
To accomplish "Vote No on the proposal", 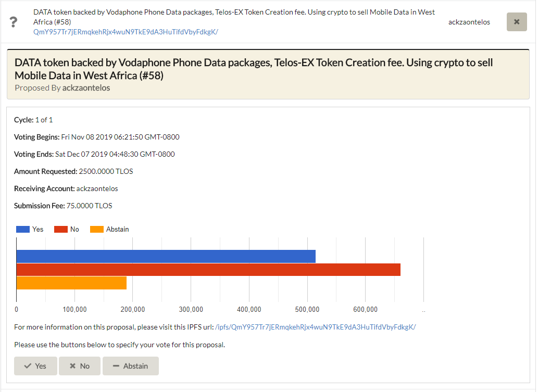I will coord(80,366).
